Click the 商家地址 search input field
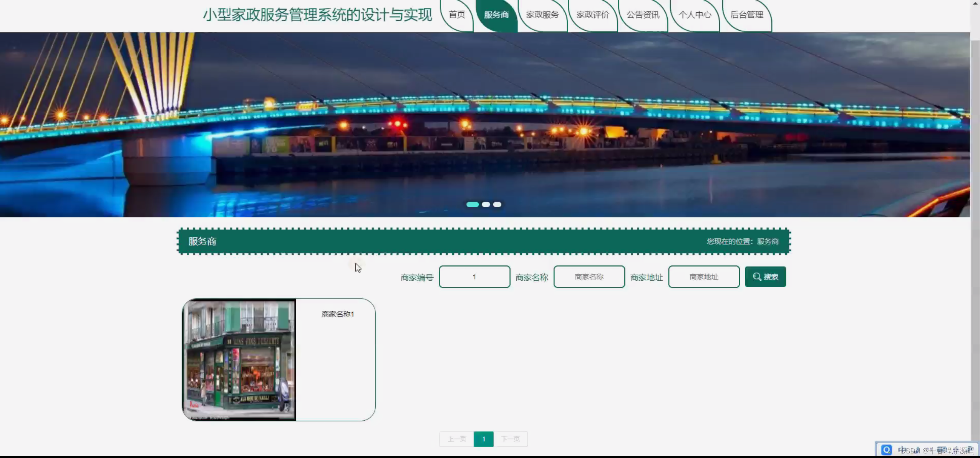The height and width of the screenshot is (458, 980). tap(703, 276)
